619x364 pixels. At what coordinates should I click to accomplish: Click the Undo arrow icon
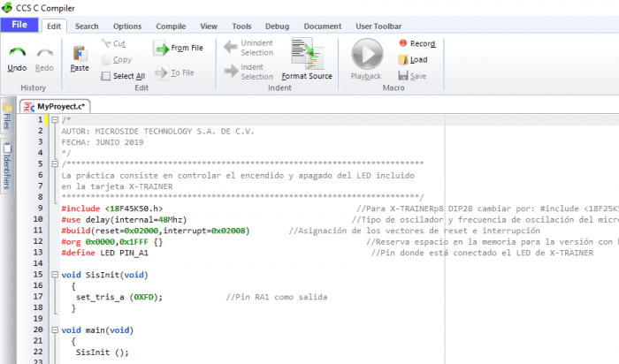17,54
